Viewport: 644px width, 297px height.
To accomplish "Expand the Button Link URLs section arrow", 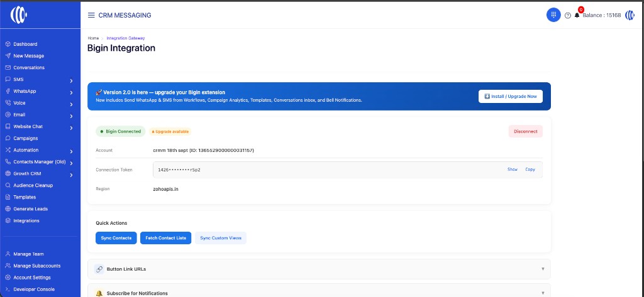I will click(543, 269).
